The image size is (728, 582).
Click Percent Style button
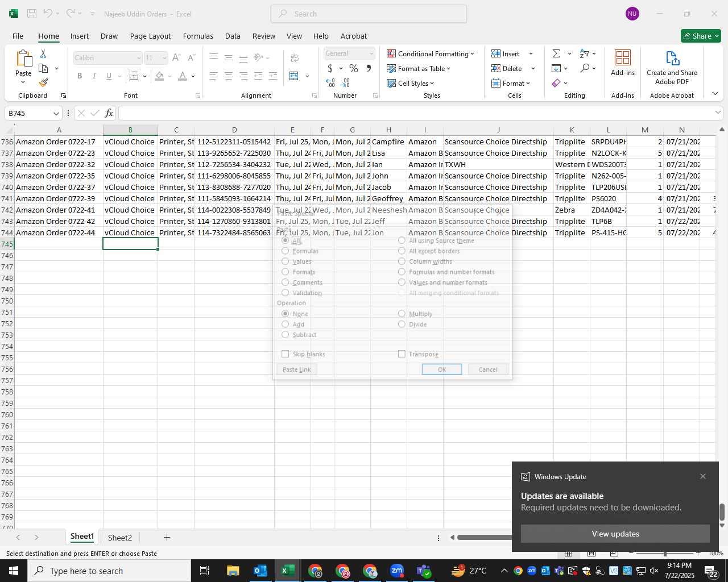tap(354, 68)
